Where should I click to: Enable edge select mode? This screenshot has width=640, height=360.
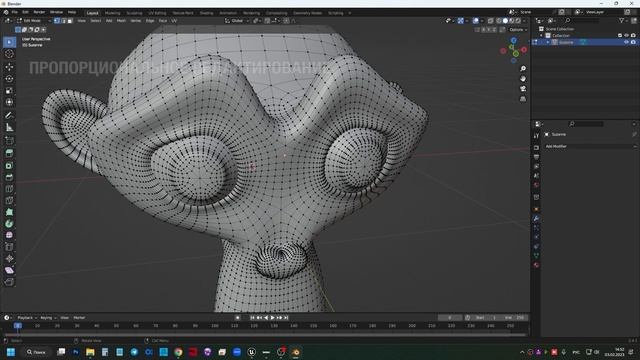tap(63, 20)
